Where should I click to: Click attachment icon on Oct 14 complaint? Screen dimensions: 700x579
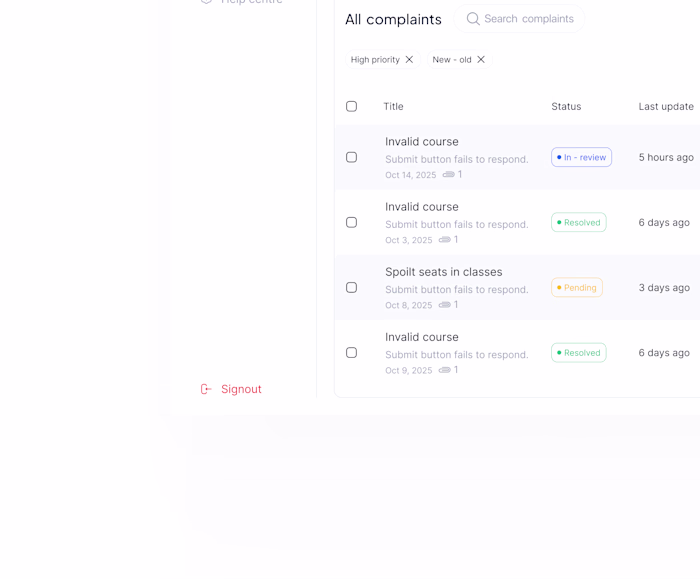[449, 175]
